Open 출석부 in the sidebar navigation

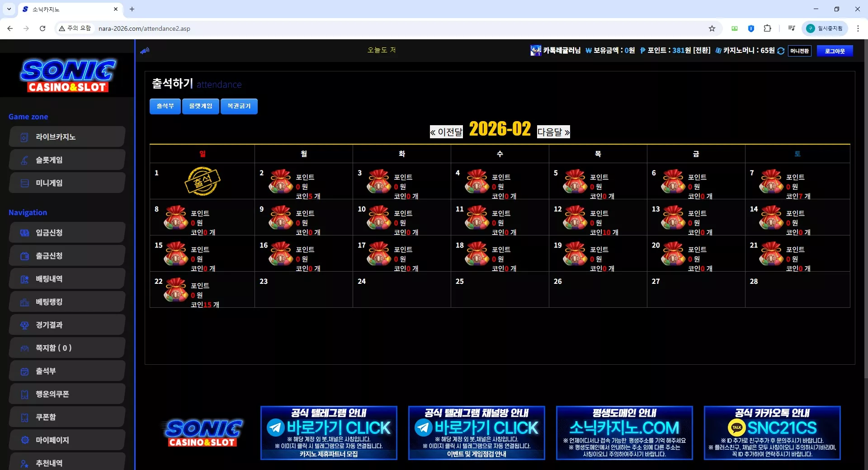67,371
